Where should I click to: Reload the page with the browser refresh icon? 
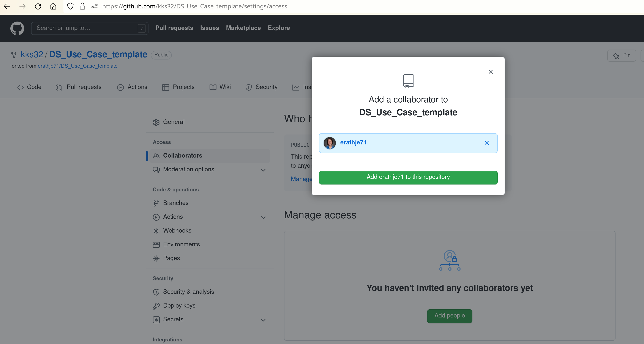pyautogui.click(x=38, y=6)
